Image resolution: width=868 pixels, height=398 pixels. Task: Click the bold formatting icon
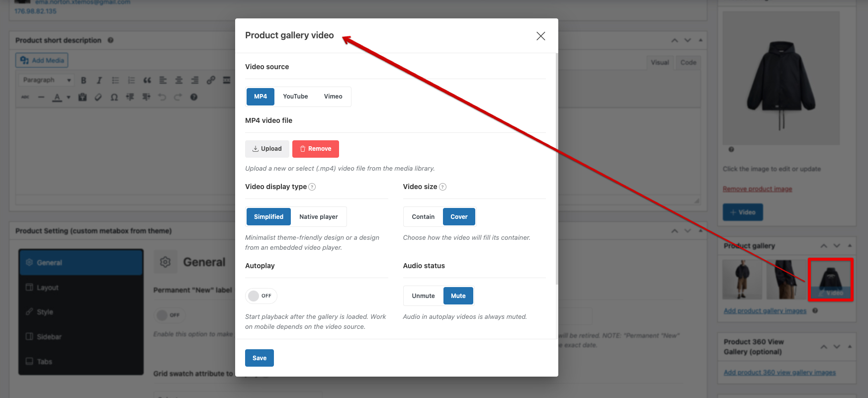pyautogui.click(x=84, y=80)
